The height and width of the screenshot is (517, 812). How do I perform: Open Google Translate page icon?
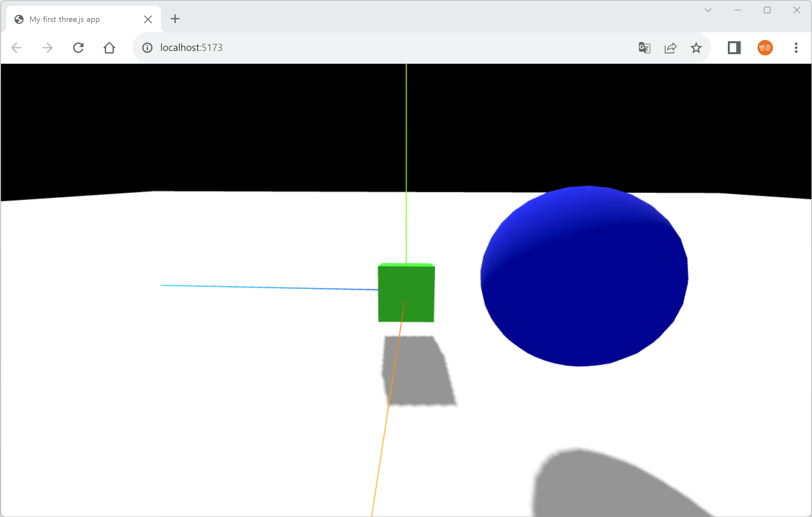(644, 47)
